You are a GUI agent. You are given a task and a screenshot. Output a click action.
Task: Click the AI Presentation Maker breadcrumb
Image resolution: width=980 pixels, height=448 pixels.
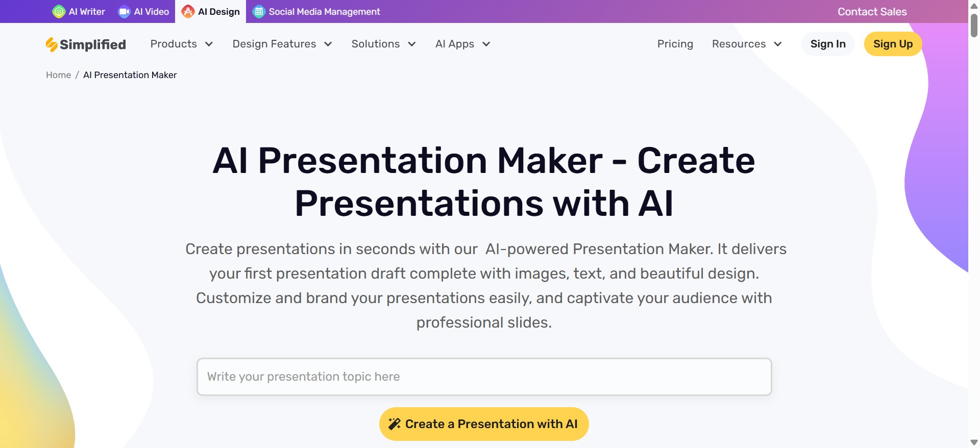(130, 75)
